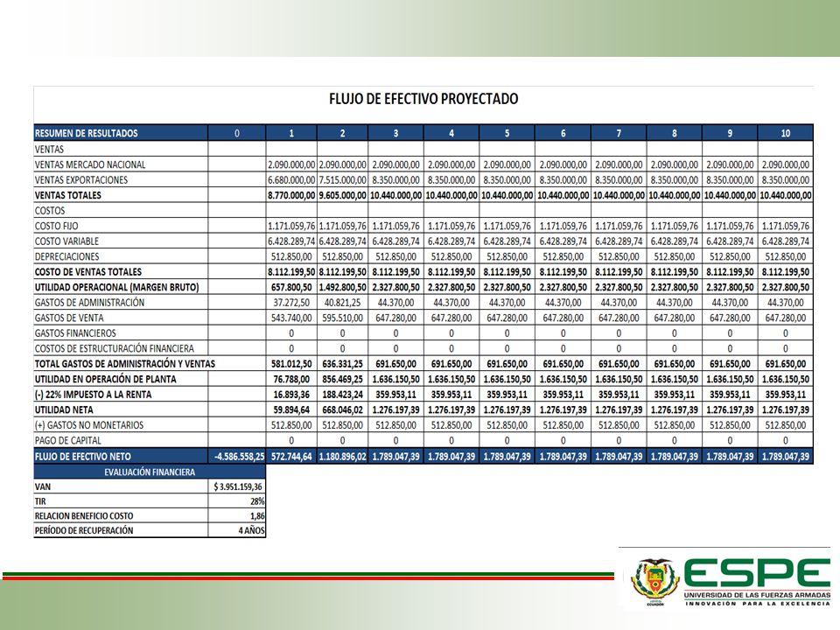Screen dimensions: 840x630
Task: Click the 668.046,02 net profit value
Action: (x=342, y=409)
